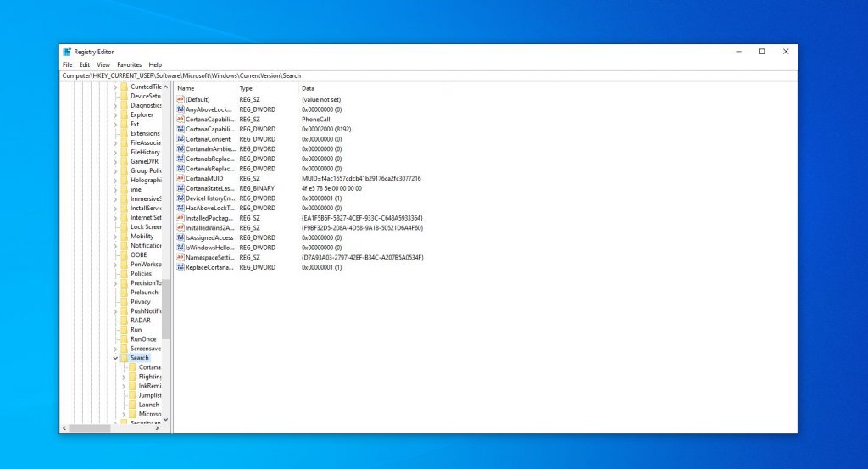This screenshot has height=469, width=868.
Task: Click the Registry Editor icon in the title bar
Action: (67, 52)
